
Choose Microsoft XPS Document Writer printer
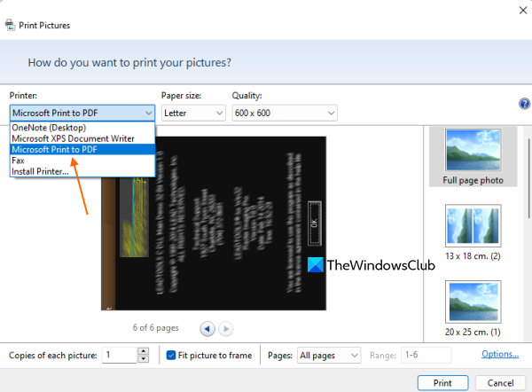point(82,138)
